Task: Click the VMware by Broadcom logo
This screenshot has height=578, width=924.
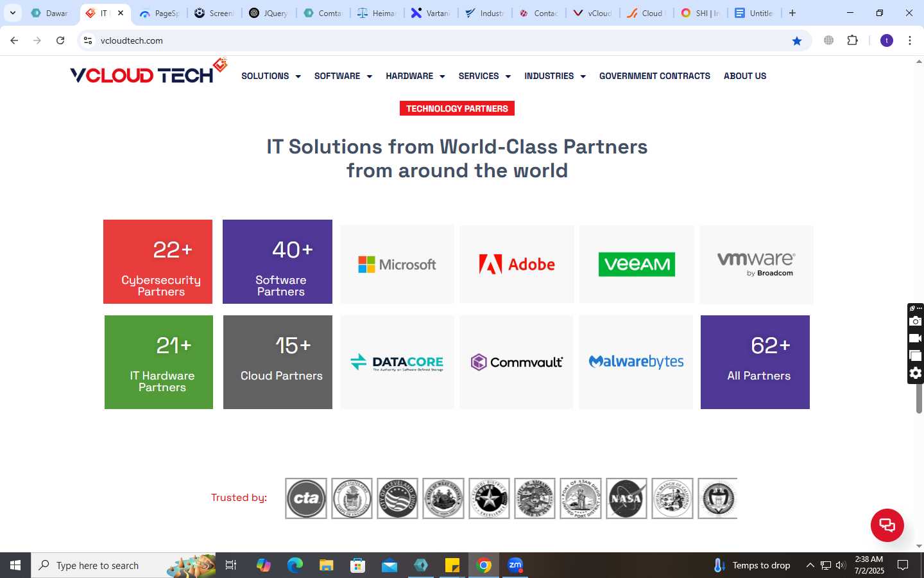Action: [757, 264]
